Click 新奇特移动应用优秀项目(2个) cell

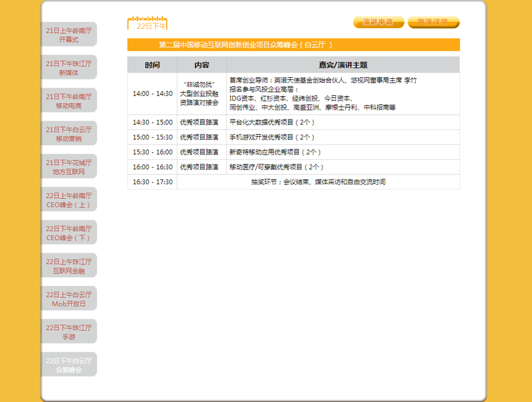[343, 152]
